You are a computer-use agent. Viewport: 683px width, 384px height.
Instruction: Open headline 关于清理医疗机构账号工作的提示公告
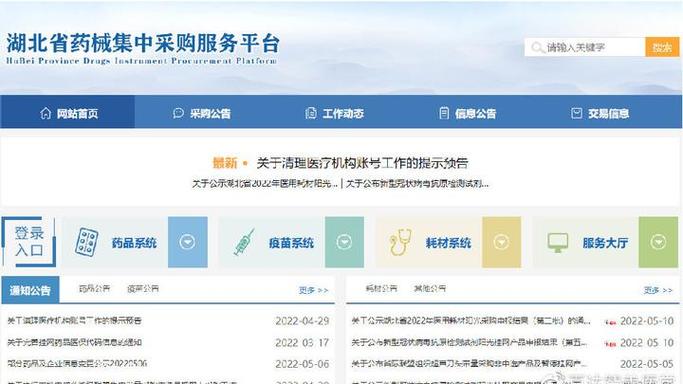(362, 163)
